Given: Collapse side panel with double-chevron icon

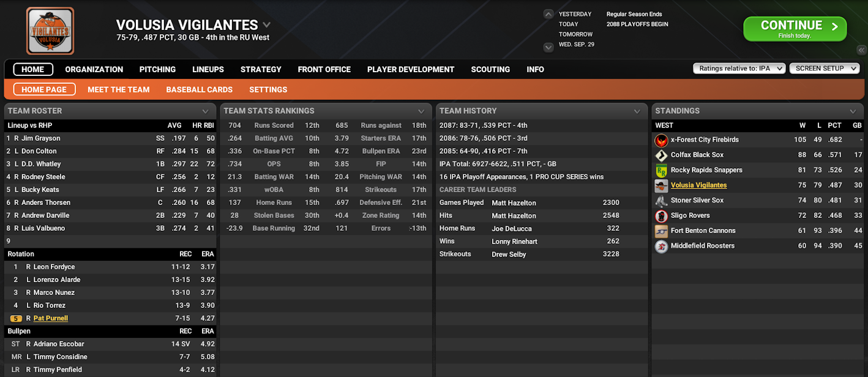Looking at the screenshot, I should [x=861, y=50].
